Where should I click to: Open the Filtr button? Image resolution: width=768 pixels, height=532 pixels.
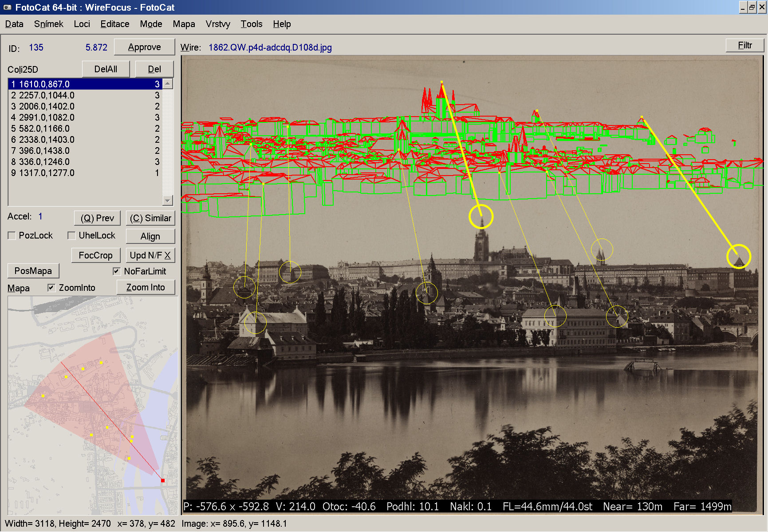[745, 45]
